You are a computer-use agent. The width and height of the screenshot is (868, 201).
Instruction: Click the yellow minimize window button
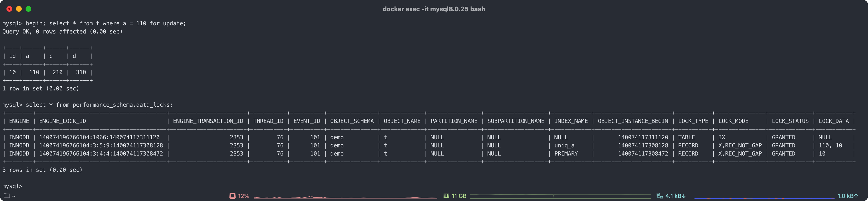(x=19, y=9)
